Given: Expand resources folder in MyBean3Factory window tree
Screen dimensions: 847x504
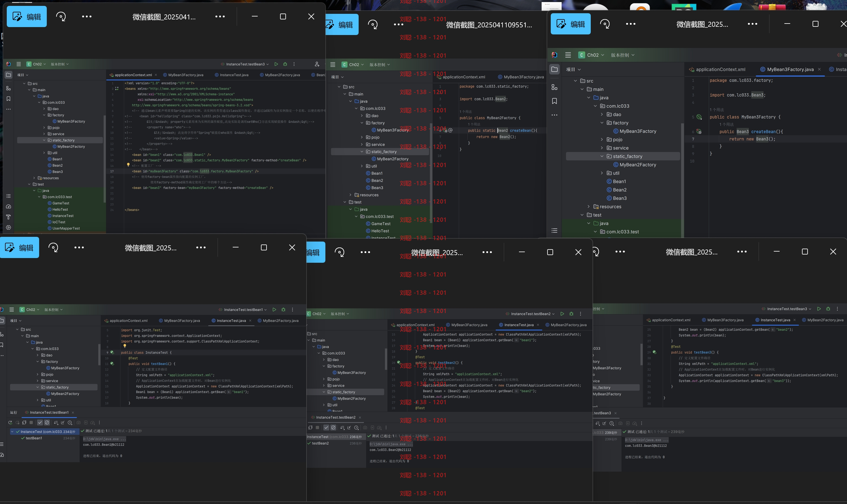Looking at the screenshot, I should [589, 207].
